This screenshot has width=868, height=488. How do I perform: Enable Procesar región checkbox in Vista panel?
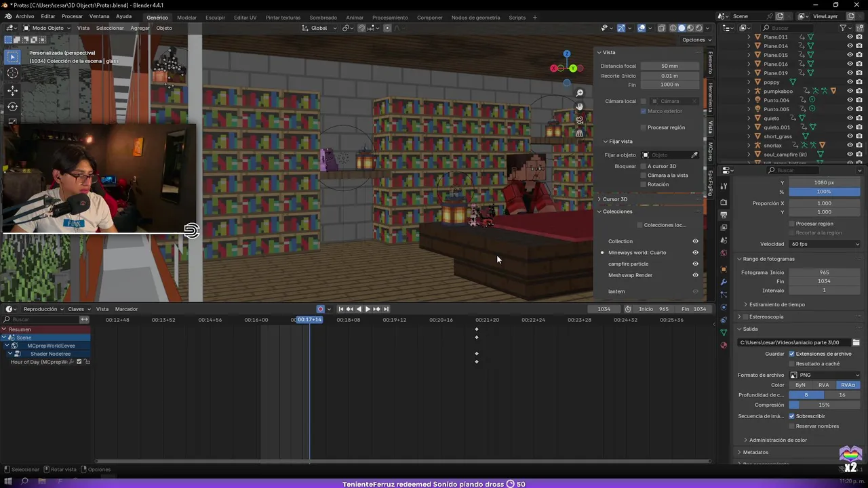pos(644,127)
